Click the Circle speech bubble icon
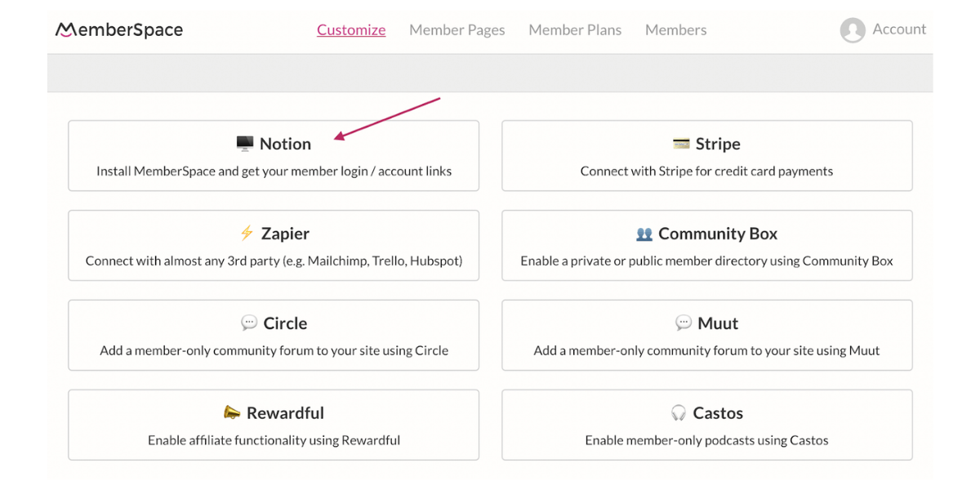This screenshot has height=490, width=980. 250,323
